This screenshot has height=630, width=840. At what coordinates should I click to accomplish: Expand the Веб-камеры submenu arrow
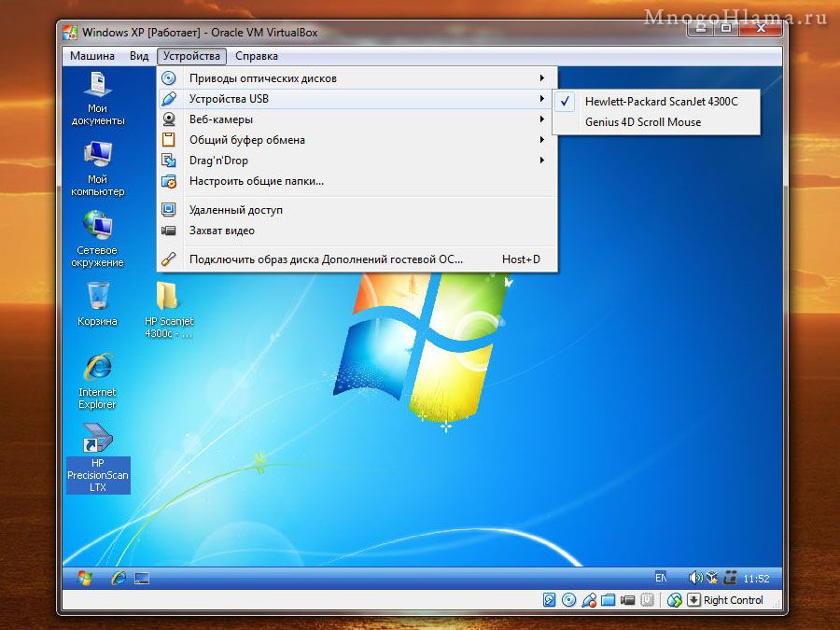pyautogui.click(x=542, y=119)
